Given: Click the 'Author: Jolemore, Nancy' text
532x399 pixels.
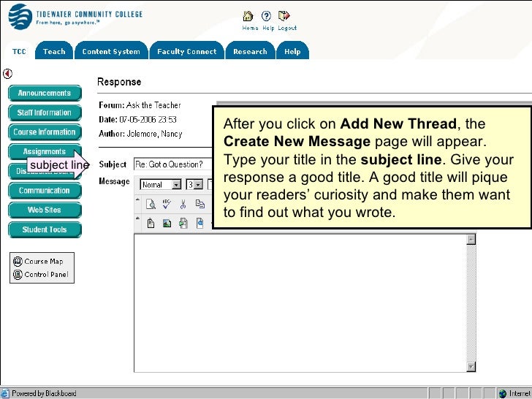Looking at the screenshot, I should tap(140, 134).
